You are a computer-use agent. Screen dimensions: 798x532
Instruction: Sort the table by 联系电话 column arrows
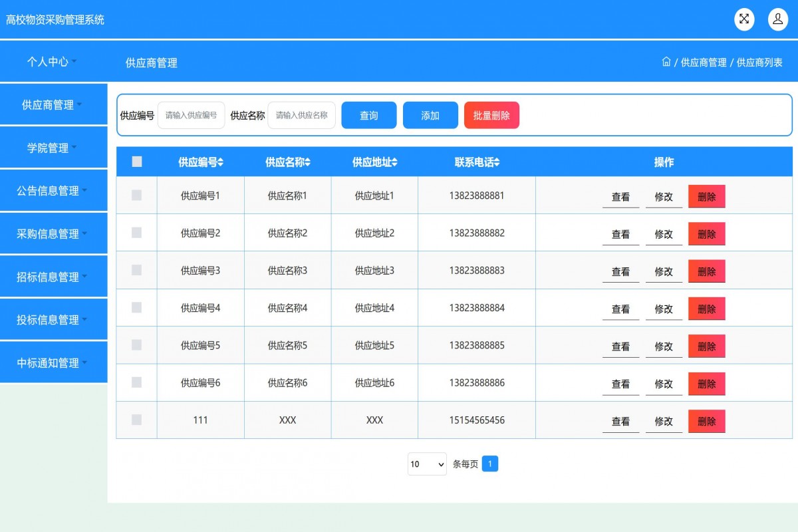click(x=496, y=161)
